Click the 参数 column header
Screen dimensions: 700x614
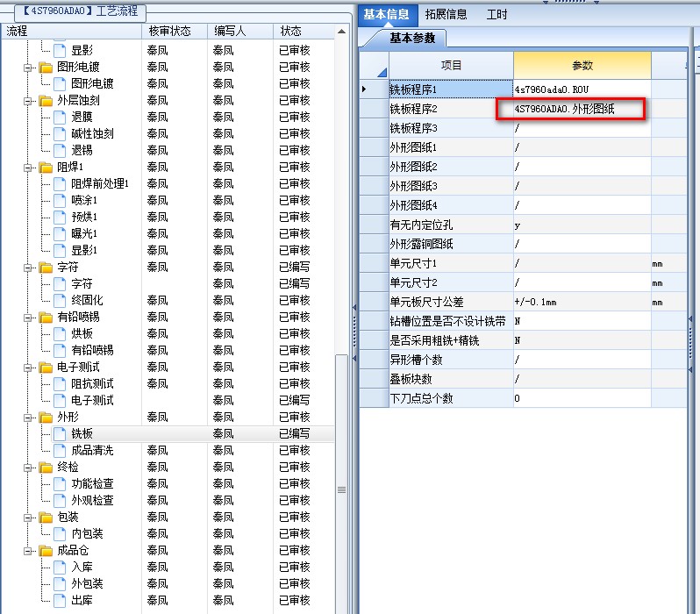click(582, 66)
